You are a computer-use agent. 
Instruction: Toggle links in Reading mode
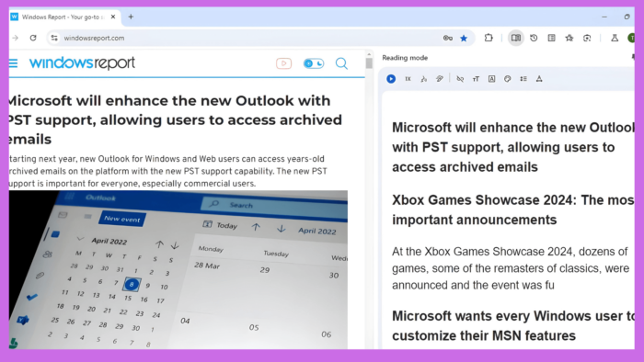tap(460, 79)
